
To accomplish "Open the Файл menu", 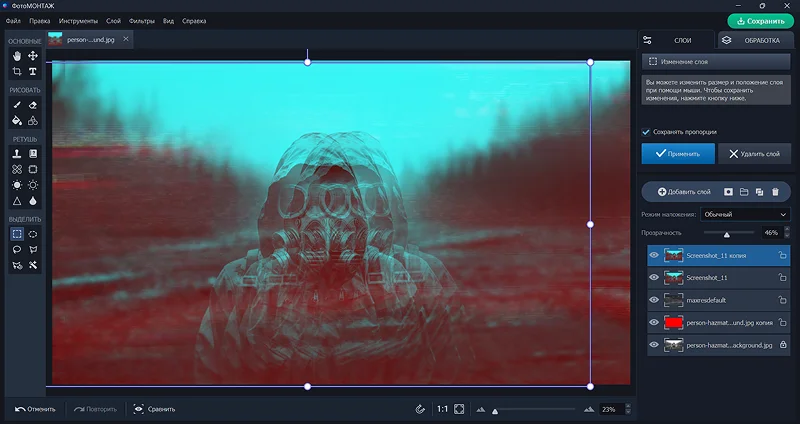I will (x=13, y=21).
